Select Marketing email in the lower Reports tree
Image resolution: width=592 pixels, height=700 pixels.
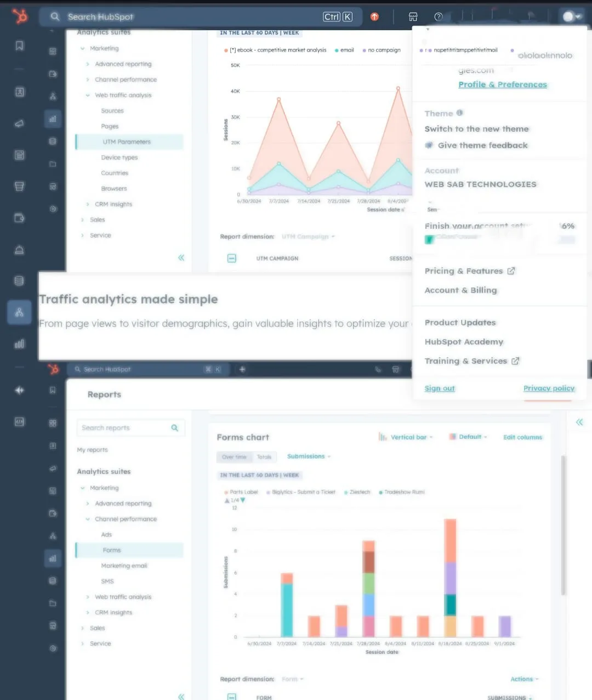pyautogui.click(x=124, y=566)
